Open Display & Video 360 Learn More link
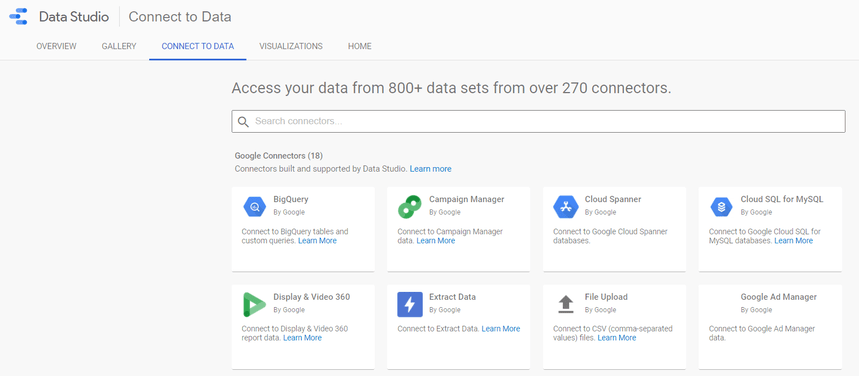Screen dimensions: 859x376 click(x=302, y=338)
